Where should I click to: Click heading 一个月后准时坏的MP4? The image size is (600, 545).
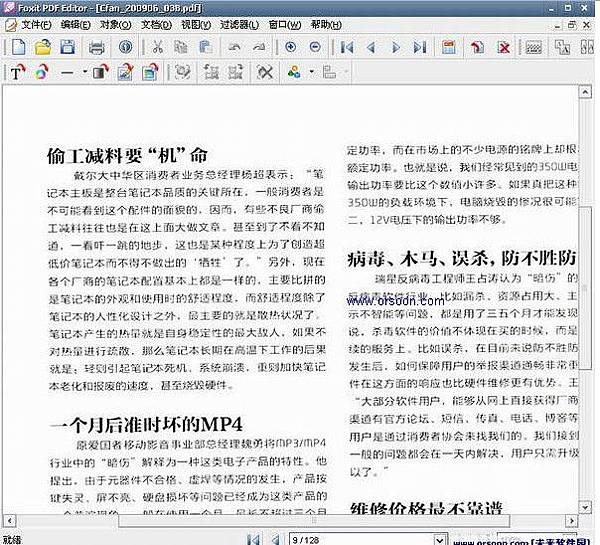coord(146,424)
